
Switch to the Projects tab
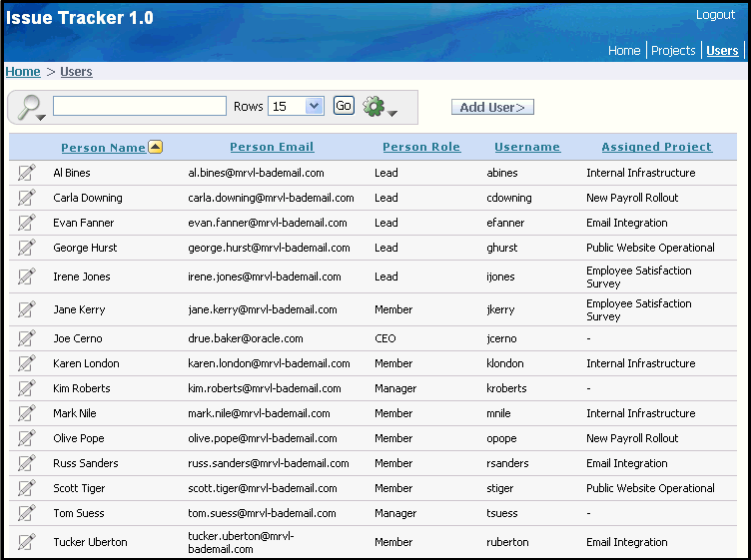[673, 51]
